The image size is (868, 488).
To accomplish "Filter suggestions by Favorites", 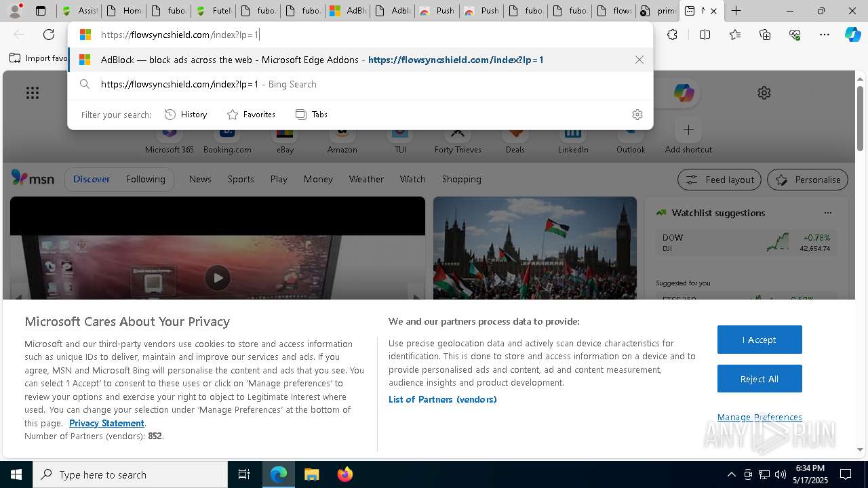I will [x=251, y=115].
